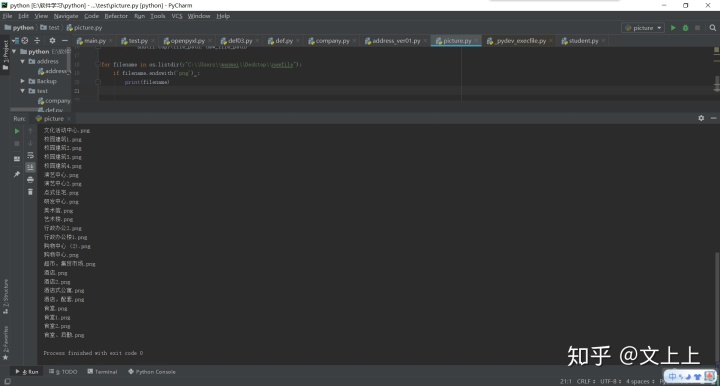This screenshot has width=720, height=386.
Task: Click the test breadcrumb in navigation bar
Action: pos(50,28)
